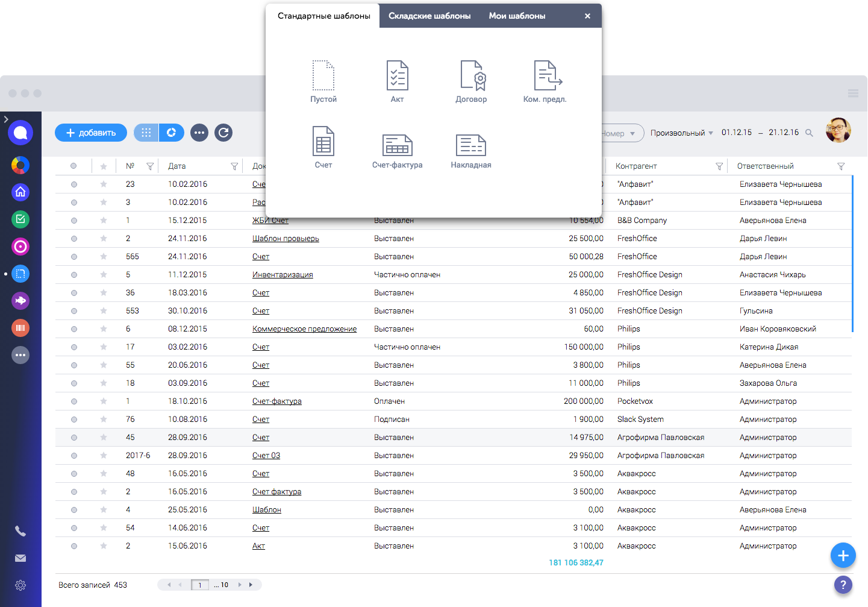Open the red barcode sidebar icon
Viewport: 868px width, 607px height.
click(20, 328)
